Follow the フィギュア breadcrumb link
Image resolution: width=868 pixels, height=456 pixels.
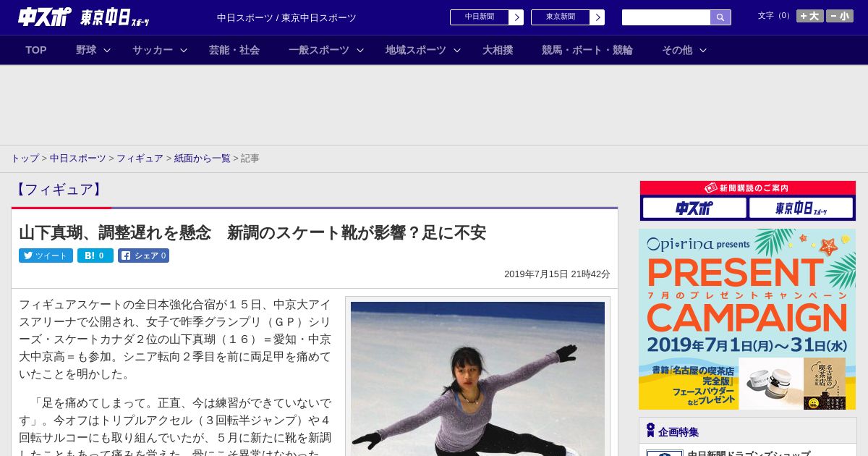[140, 159]
